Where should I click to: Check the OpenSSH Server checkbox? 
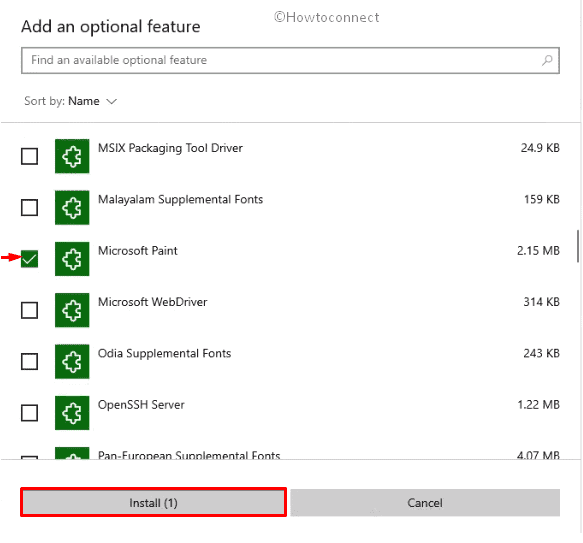29,413
